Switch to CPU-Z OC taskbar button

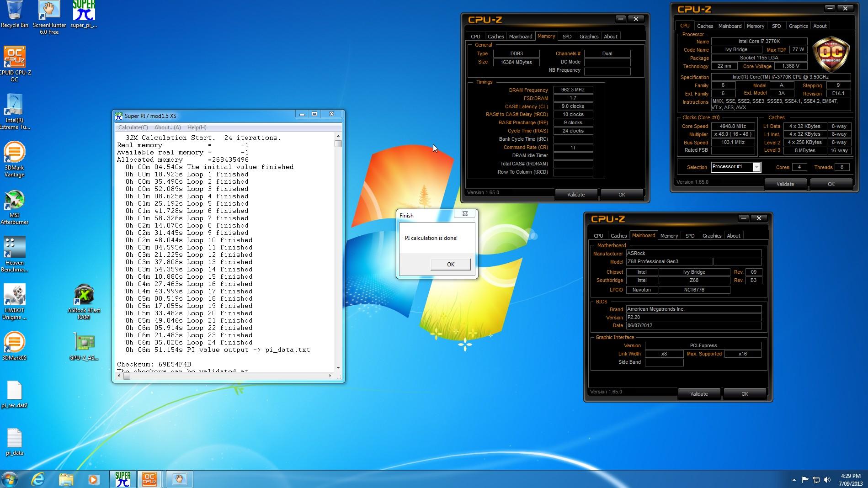pyautogui.click(x=149, y=479)
